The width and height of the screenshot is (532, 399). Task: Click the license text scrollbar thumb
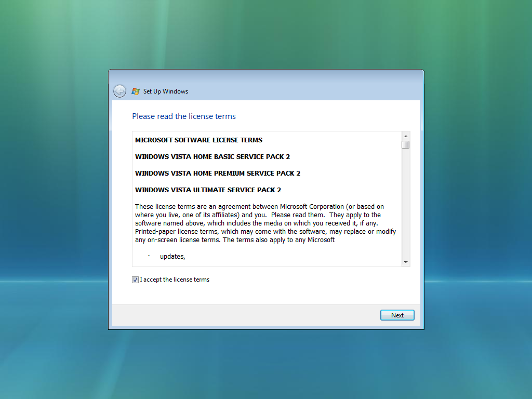tap(405, 145)
